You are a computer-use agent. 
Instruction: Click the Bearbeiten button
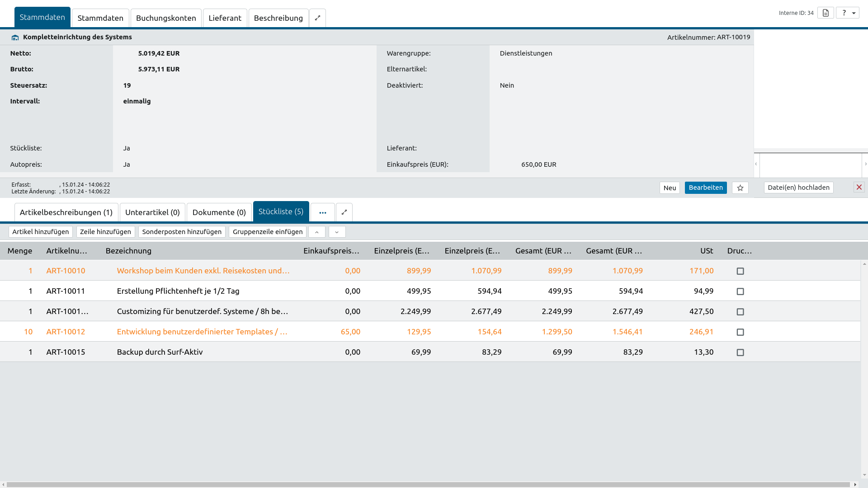tap(705, 188)
